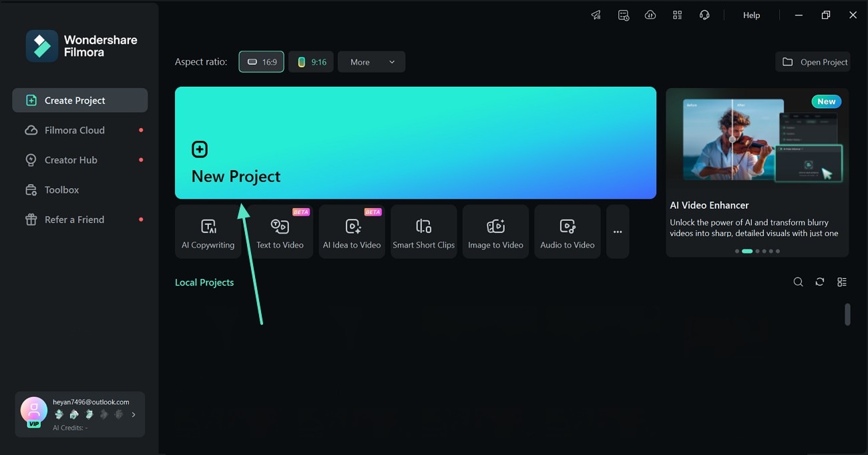Click the folder icon in Open Project

point(788,62)
